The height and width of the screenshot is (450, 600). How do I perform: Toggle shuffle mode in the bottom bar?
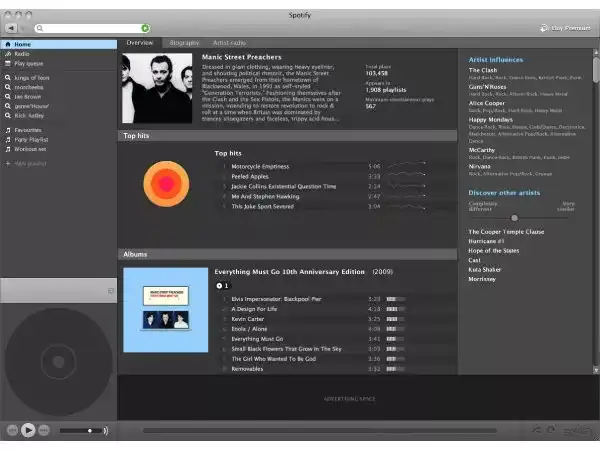(536, 430)
